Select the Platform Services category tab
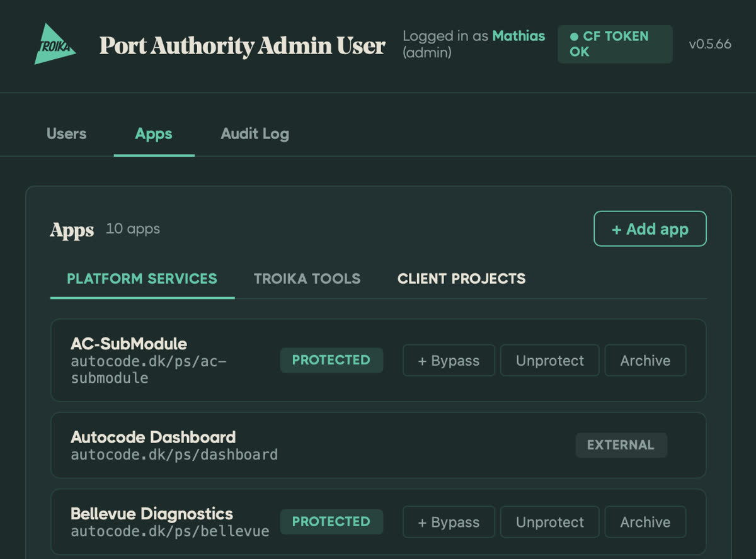The height and width of the screenshot is (559, 756). click(142, 278)
